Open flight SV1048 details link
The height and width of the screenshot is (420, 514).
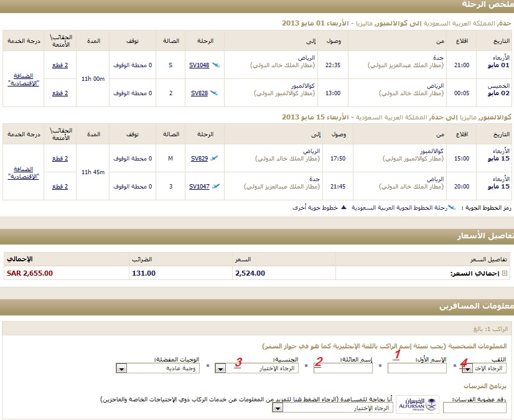tap(199, 65)
